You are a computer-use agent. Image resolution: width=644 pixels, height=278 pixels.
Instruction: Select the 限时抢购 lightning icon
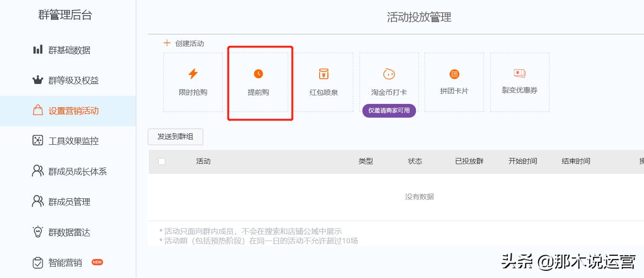click(192, 74)
